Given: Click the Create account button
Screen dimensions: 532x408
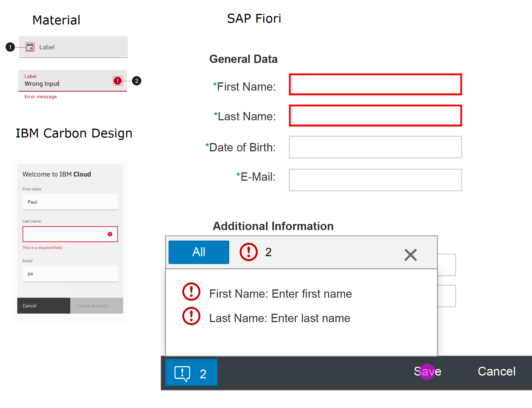Looking at the screenshot, I should (x=92, y=305).
